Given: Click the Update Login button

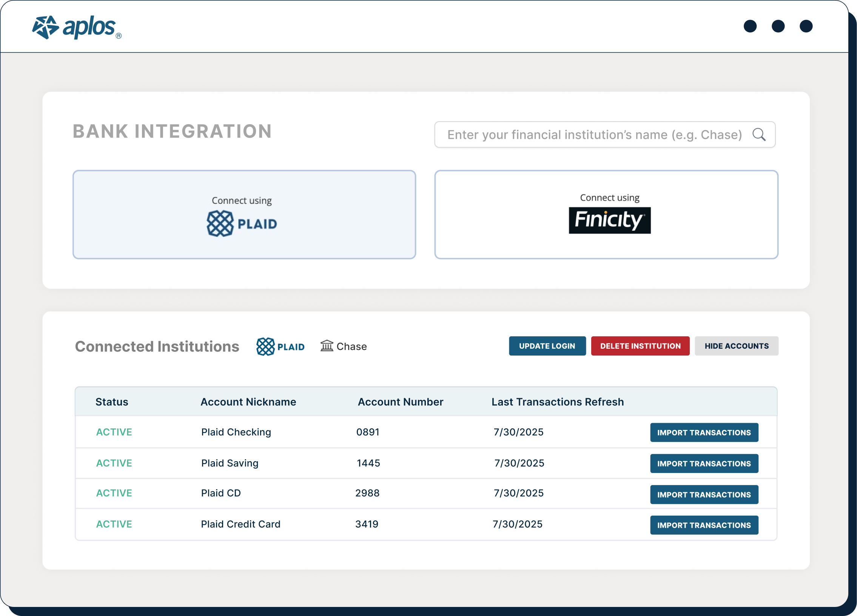Looking at the screenshot, I should [x=547, y=346].
